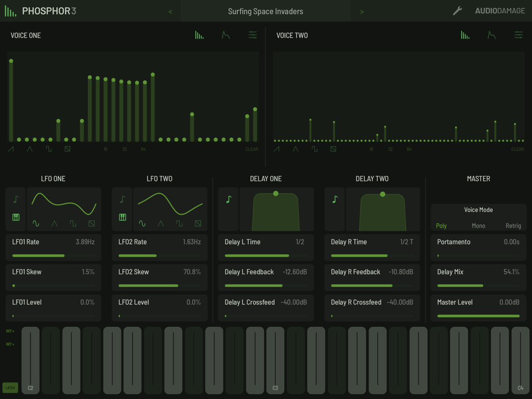Go to the previous preset
The image size is (532, 399).
click(170, 11)
